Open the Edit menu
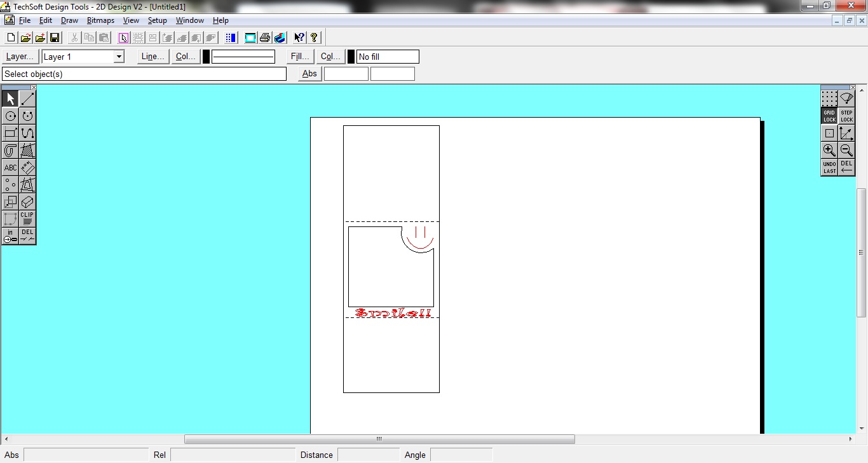Image resolution: width=868 pixels, height=463 pixels. (x=46, y=20)
